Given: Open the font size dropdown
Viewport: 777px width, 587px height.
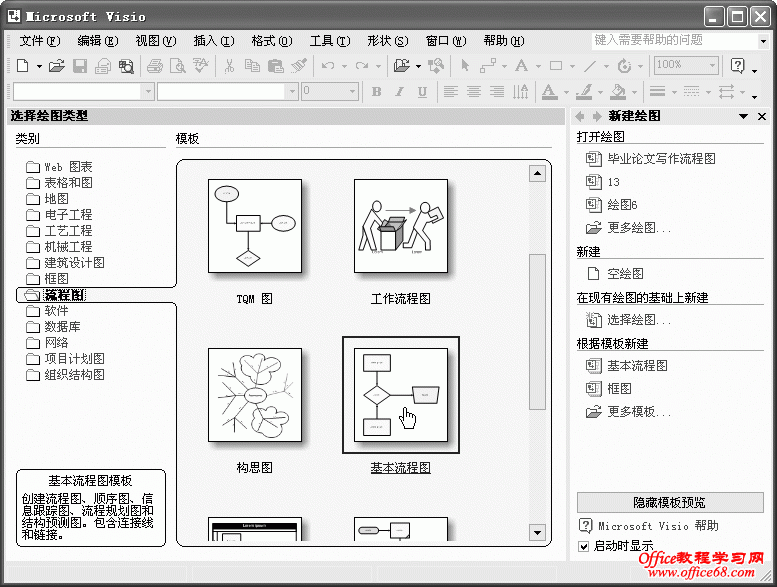Looking at the screenshot, I should [352, 92].
